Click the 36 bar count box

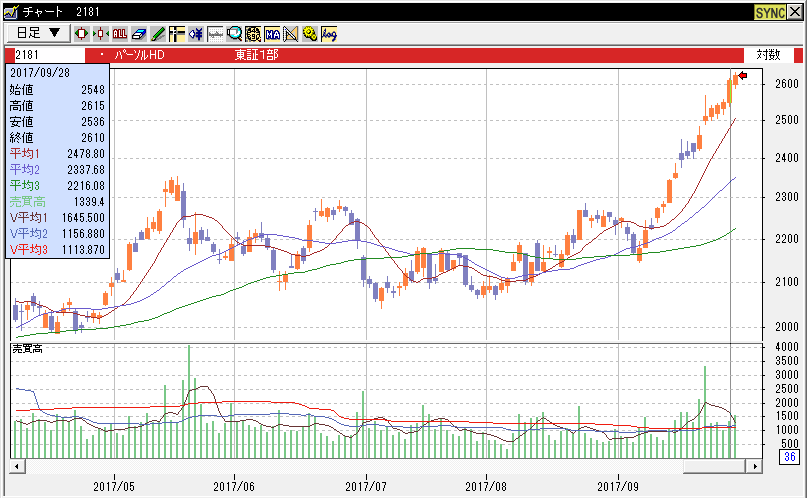787,458
